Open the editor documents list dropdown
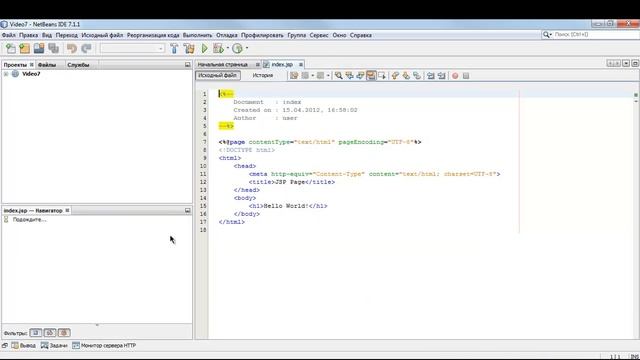 coord(626,64)
